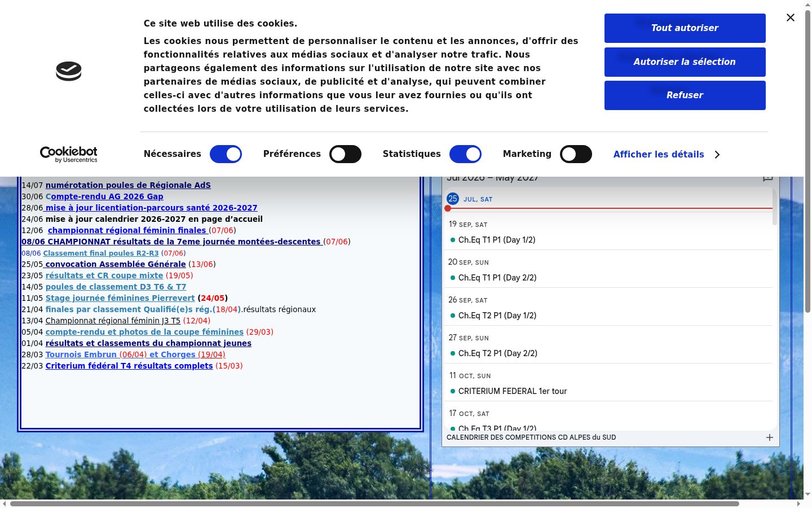Click CALENDRIER DES COMPETITIONS CD ALPES du SUD

coord(531,437)
